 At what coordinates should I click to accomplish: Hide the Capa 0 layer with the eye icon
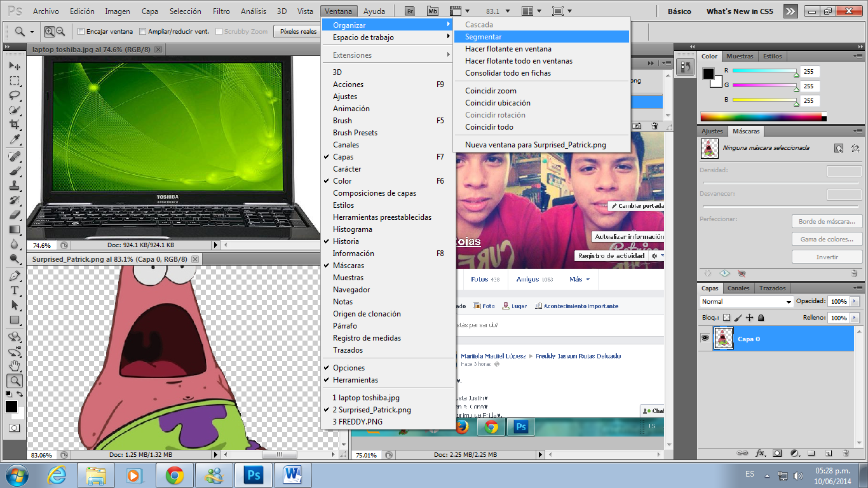pyautogui.click(x=705, y=338)
